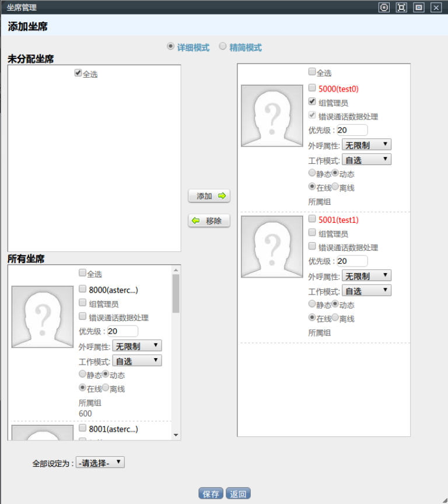
Task: Click the 添加 button with green arrow
Action: point(209,196)
